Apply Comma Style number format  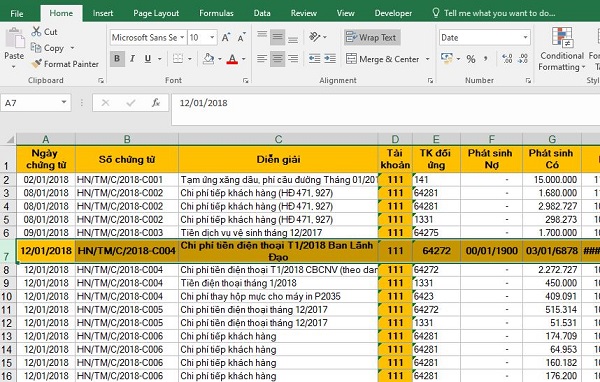(486, 59)
